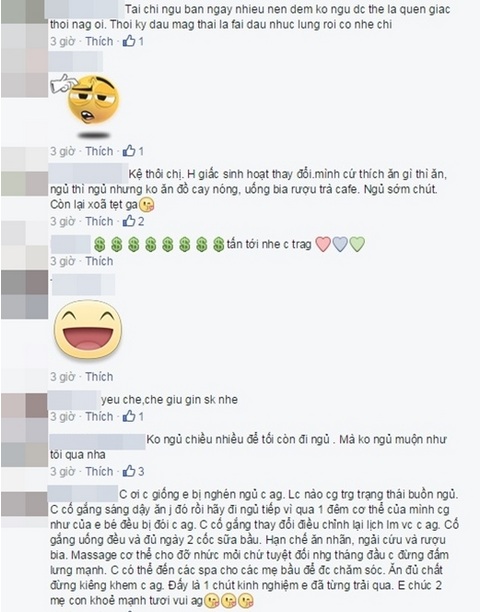480x612 pixels.
Task: Click the "3 giờ" timestamp under the laughing sticker
Action: [x=62, y=377]
